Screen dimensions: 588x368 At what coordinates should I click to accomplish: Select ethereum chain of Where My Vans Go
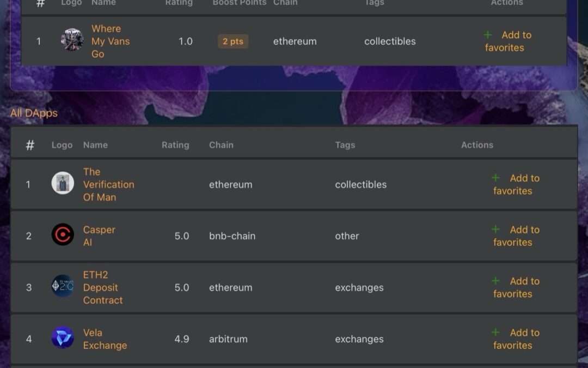point(295,41)
